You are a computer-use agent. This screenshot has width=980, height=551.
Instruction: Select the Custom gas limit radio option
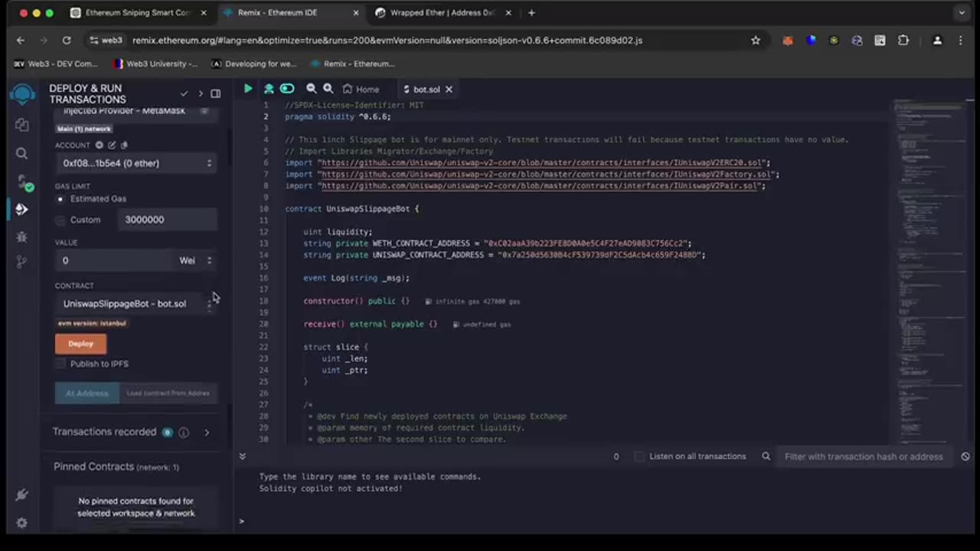pos(60,220)
